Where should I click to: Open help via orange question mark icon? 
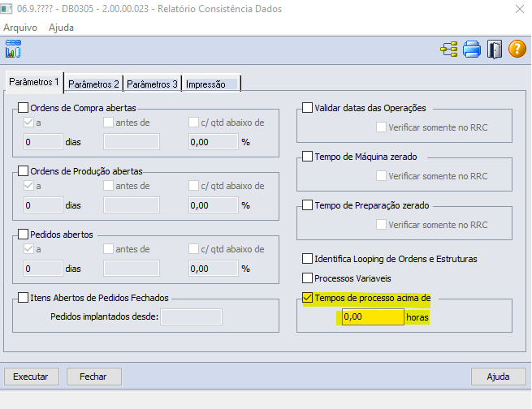pyautogui.click(x=517, y=49)
